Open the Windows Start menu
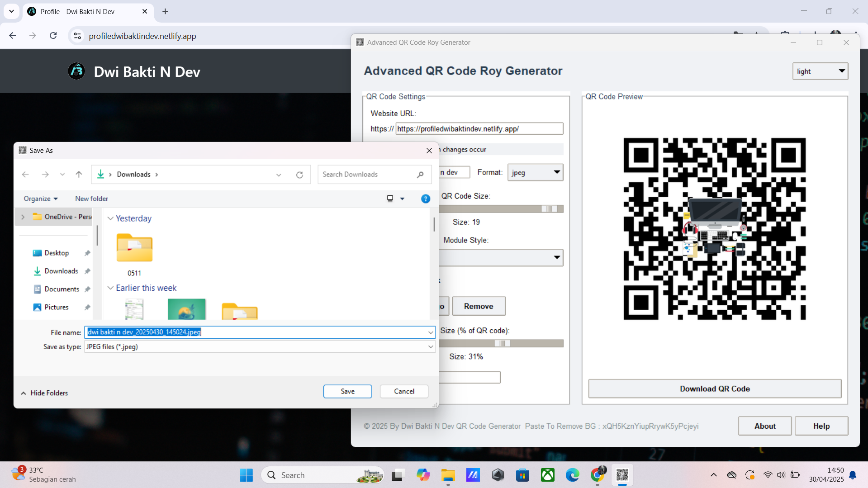Image resolution: width=868 pixels, height=488 pixels. [x=246, y=475]
